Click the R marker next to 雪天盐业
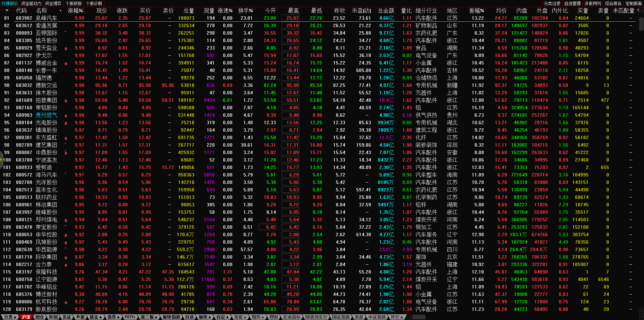This screenshot has width=644, height=320. 66,49
